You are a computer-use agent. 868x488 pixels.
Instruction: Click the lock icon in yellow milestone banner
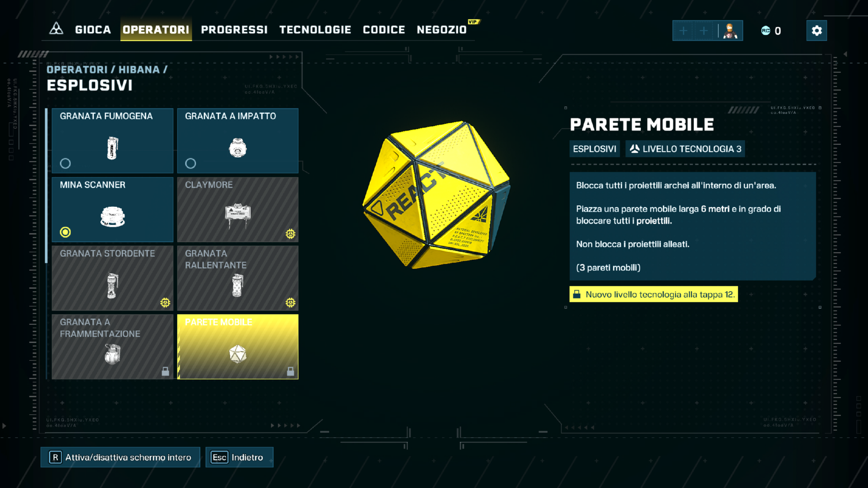[577, 294]
